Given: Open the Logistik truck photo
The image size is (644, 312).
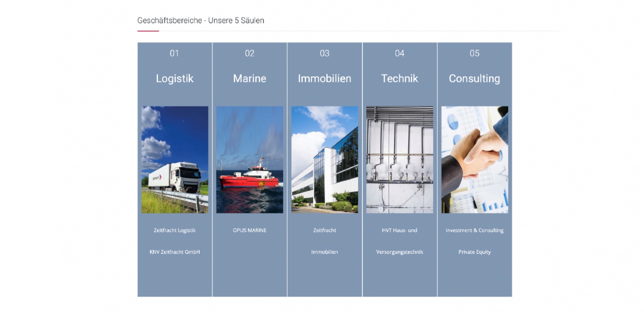Looking at the screenshot, I should point(175,159).
